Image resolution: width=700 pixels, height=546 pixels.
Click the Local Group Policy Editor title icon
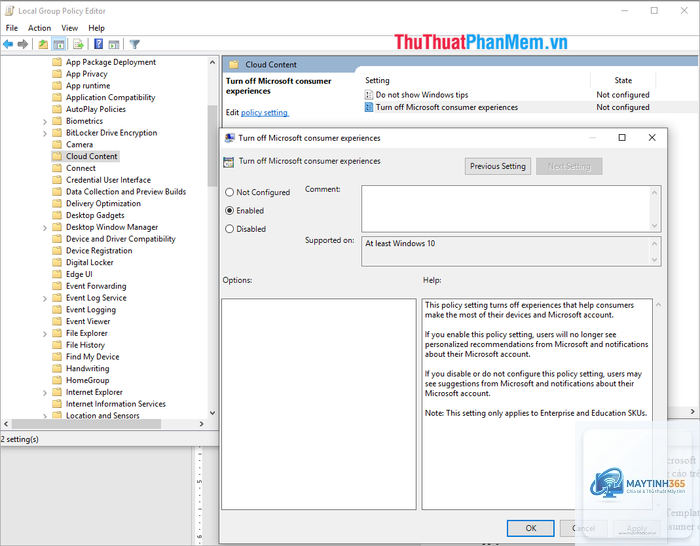click(9, 11)
